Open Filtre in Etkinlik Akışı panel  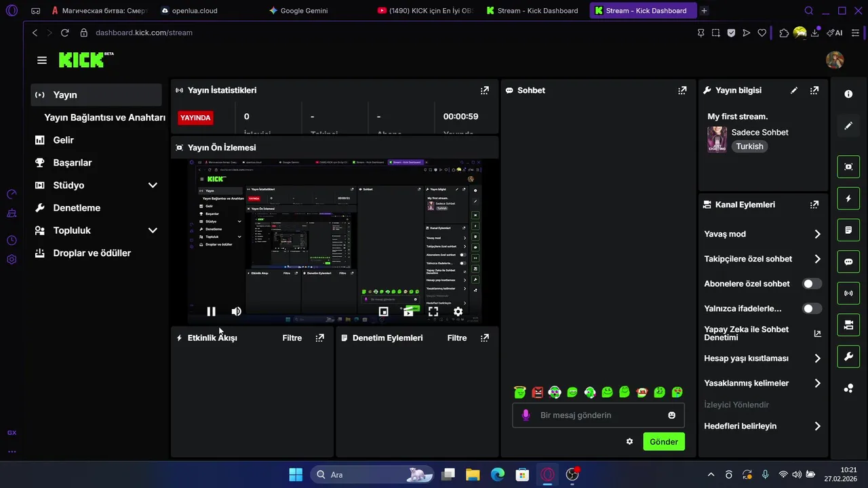point(292,338)
